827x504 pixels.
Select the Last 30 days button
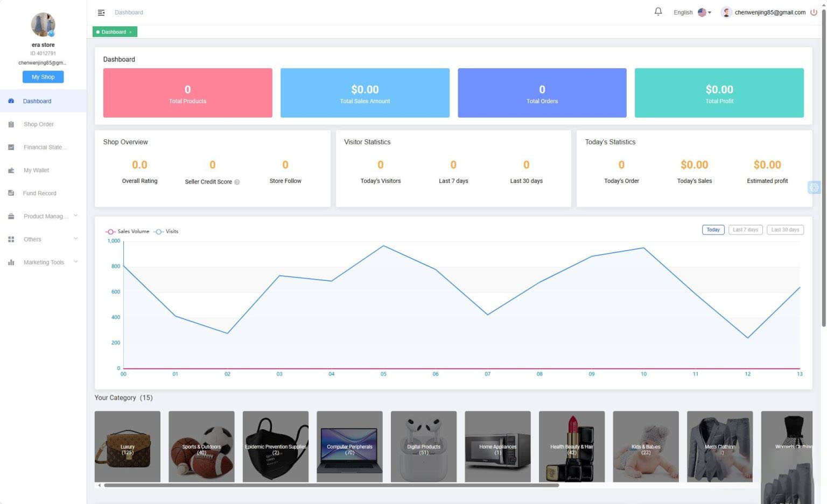(785, 230)
